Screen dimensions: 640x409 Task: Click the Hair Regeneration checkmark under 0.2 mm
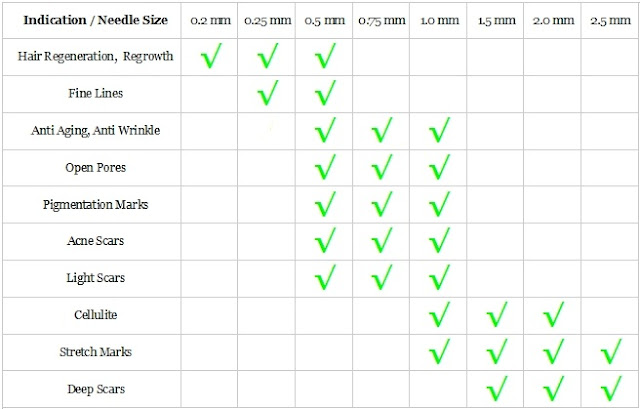[210, 56]
